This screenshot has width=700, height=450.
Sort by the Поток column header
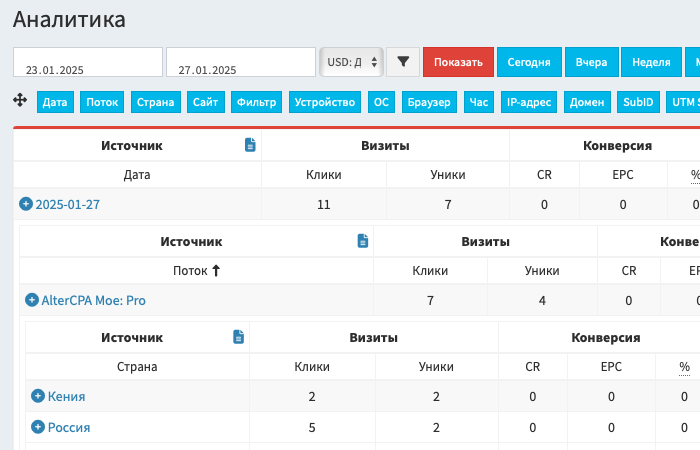[196, 270]
